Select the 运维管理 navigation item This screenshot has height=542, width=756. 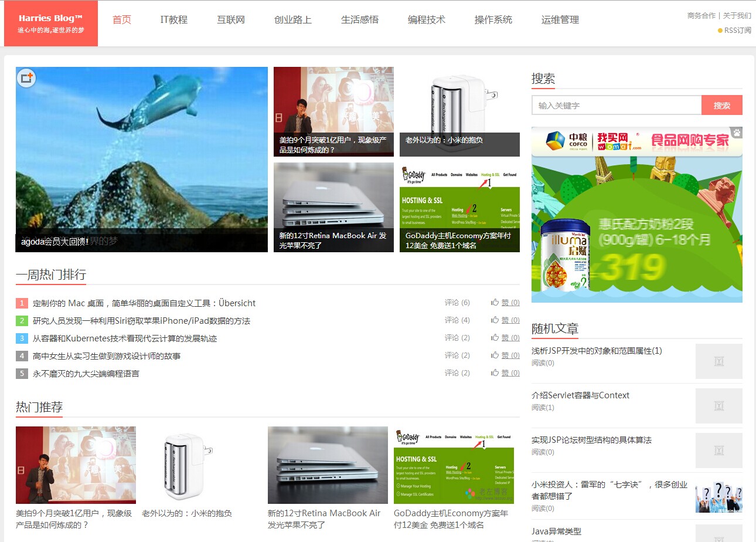560,20
